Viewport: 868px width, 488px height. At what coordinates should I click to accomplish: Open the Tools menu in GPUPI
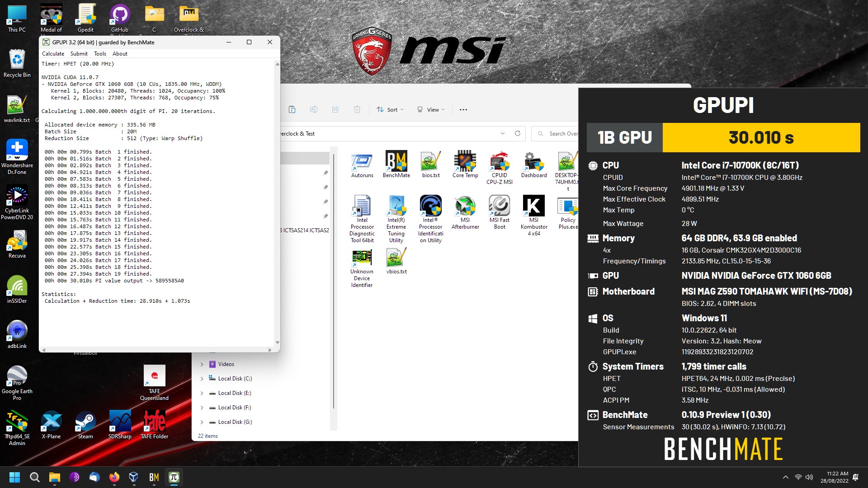tap(100, 53)
